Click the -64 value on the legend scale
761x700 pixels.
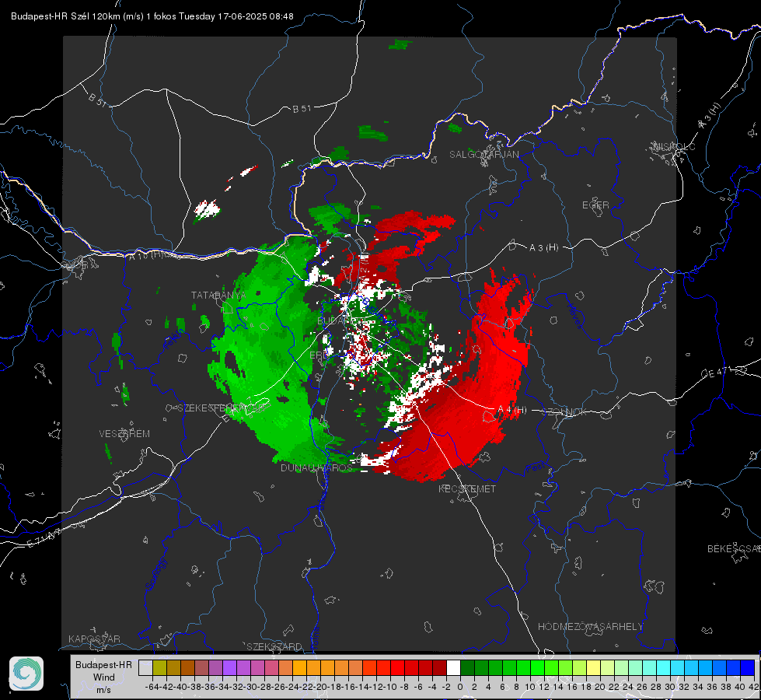pyautogui.click(x=152, y=687)
